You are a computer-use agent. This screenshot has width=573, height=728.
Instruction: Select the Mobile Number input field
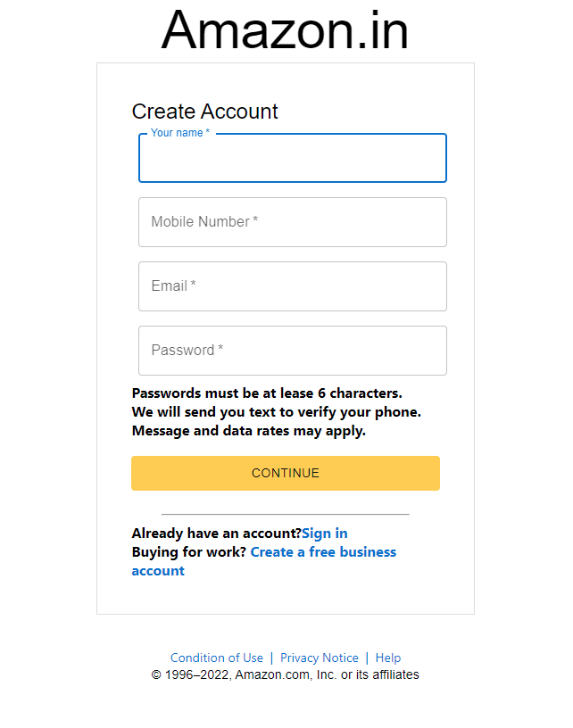tap(292, 221)
